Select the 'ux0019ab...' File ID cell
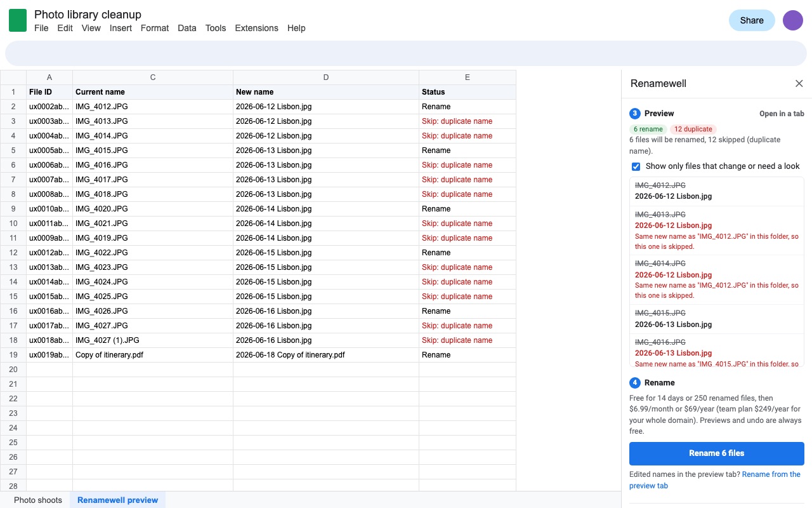 point(49,355)
